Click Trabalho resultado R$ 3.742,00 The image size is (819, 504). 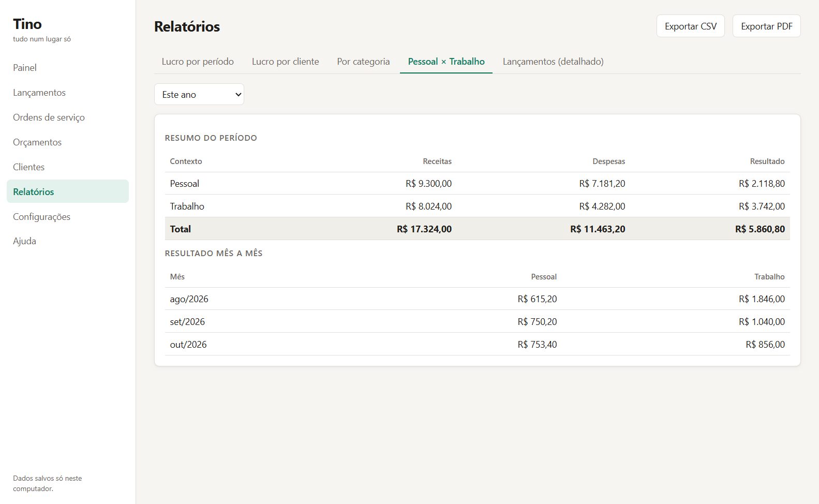point(762,206)
